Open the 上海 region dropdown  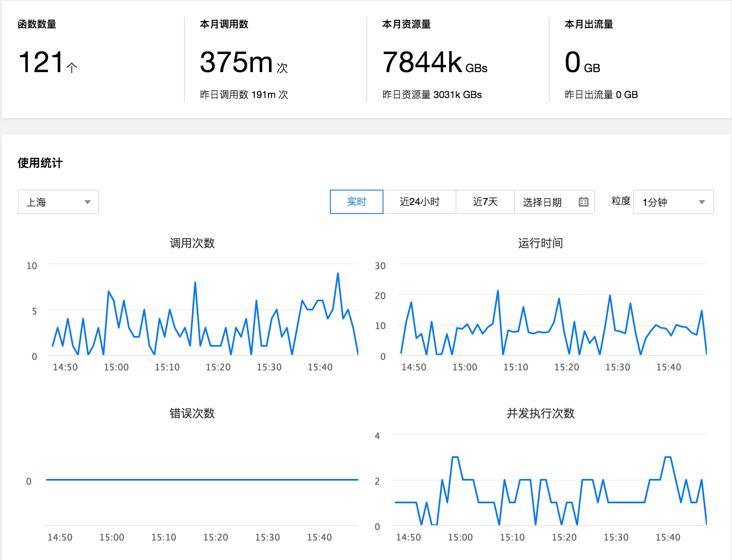pyautogui.click(x=58, y=202)
